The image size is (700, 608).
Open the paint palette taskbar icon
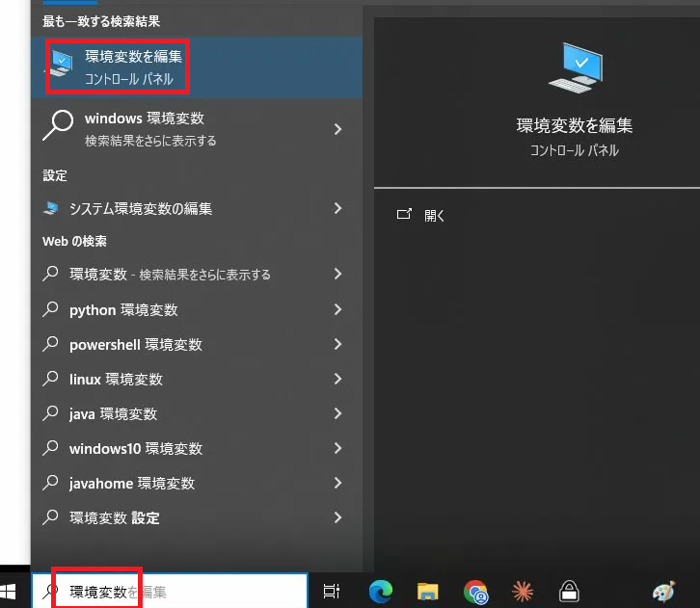(x=663, y=592)
